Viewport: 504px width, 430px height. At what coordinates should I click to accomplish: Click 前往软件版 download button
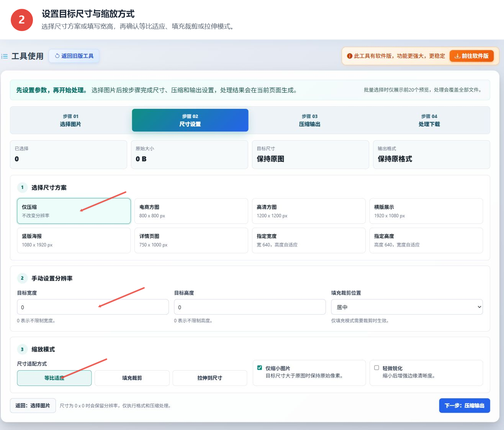(471, 56)
